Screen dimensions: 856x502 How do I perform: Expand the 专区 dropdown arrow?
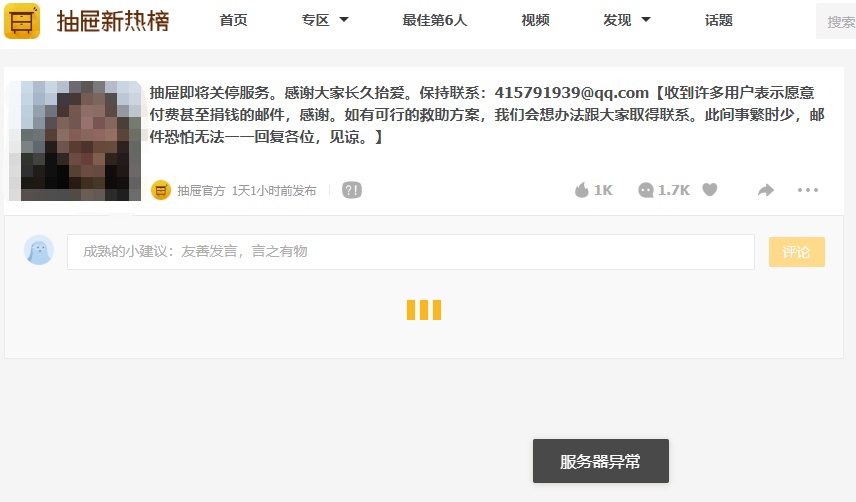(x=344, y=20)
